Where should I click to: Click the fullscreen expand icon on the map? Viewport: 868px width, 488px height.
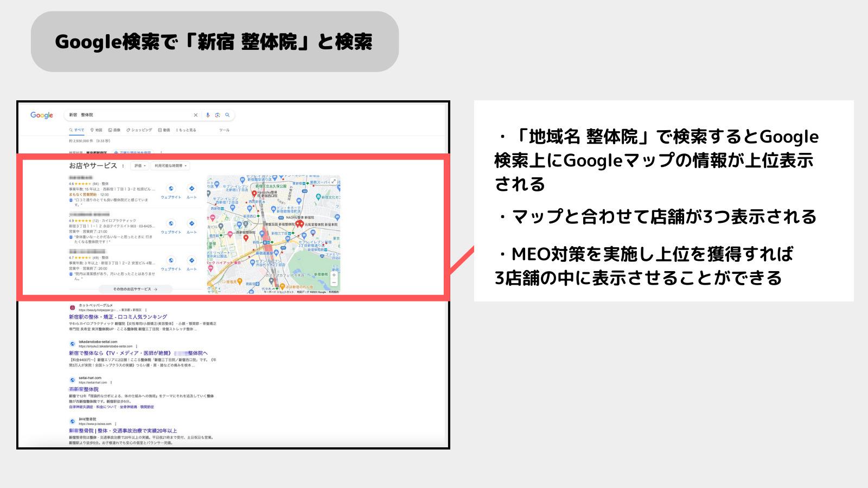coord(333,181)
